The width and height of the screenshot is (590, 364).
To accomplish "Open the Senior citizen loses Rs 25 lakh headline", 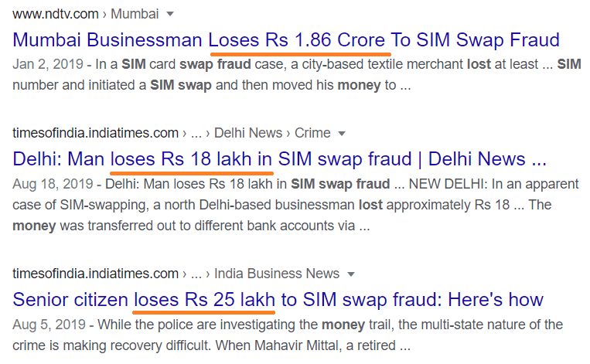I will tap(278, 300).
